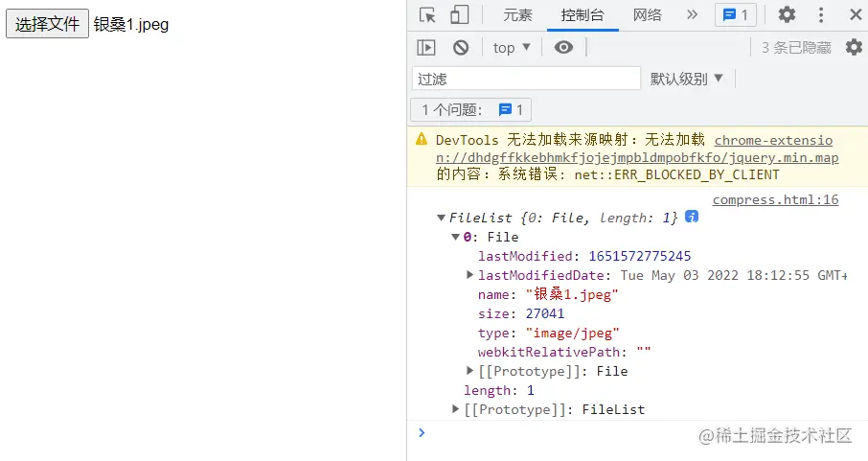Click the 1 个问题 issues button
The width and height of the screenshot is (868, 461).
471,109
